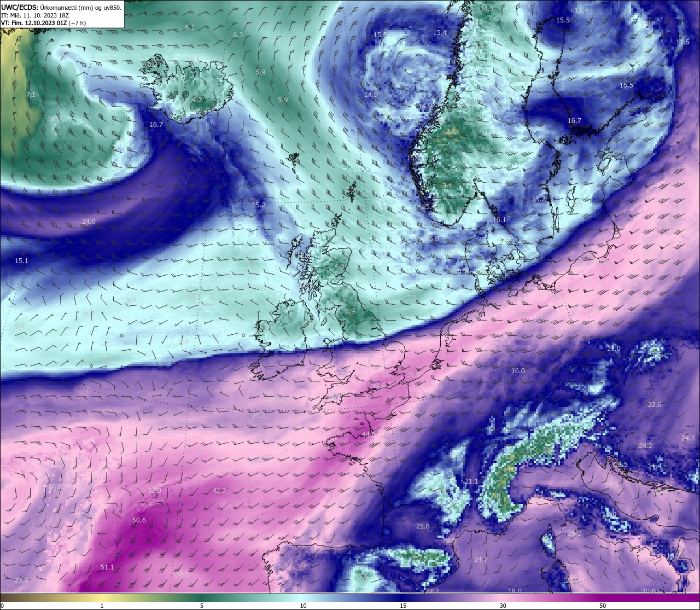Click the 7.1 value on the map
Screen dimensions: 700x610
(x=31, y=95)
